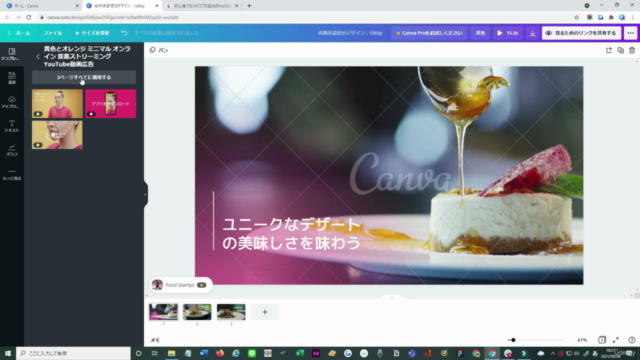Open the Text (テキスト) sidebar tab

pyautogui.click(x=11, y=126)
